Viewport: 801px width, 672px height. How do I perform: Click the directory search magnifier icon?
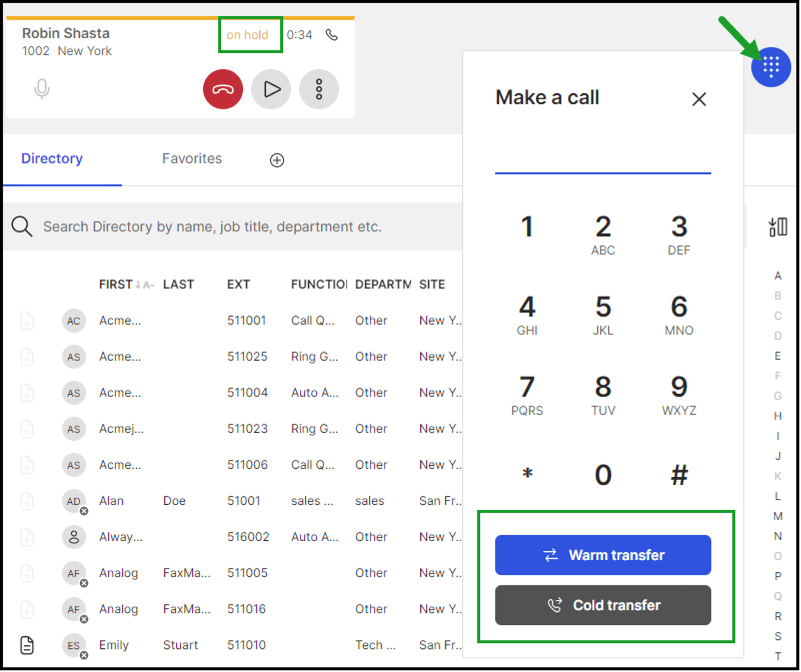pyautogui.click(x=22, y=227)
